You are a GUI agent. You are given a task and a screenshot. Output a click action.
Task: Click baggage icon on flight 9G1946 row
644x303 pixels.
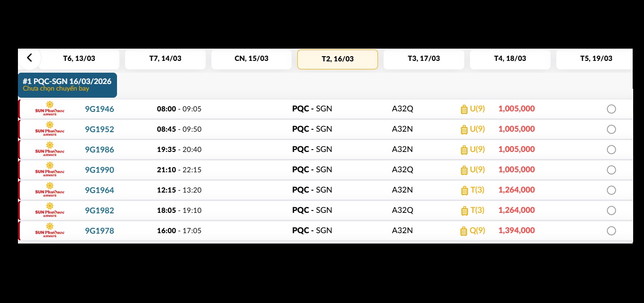tap(464, 109)
